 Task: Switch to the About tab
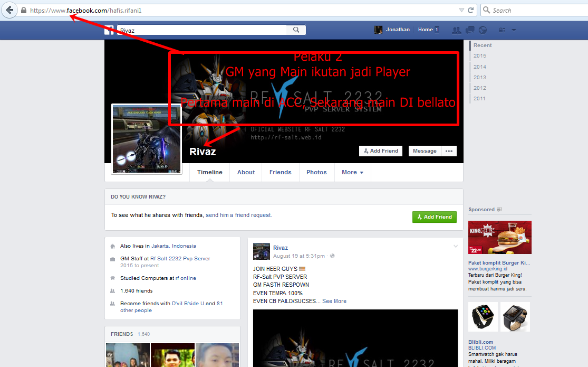246,172
